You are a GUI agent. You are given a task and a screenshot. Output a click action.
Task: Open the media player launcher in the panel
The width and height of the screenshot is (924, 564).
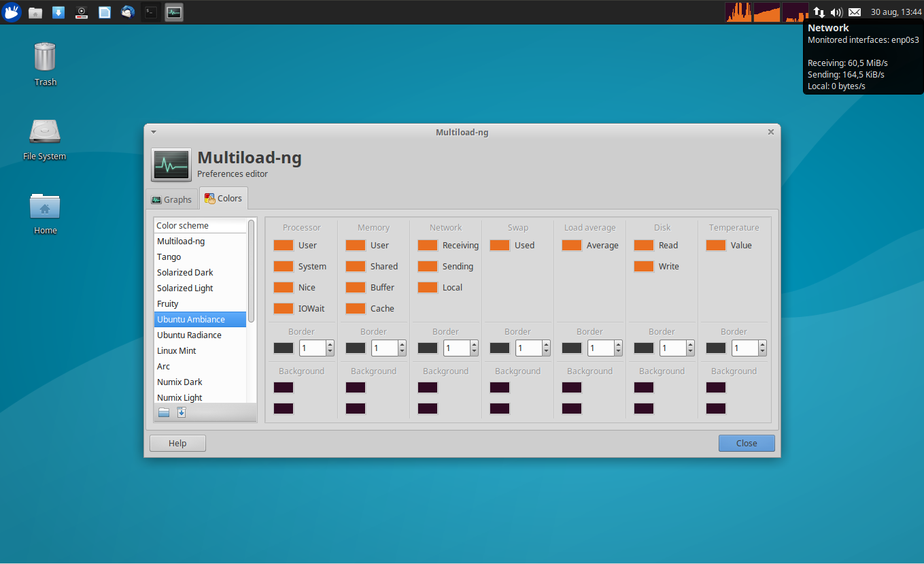click(82, 12)
